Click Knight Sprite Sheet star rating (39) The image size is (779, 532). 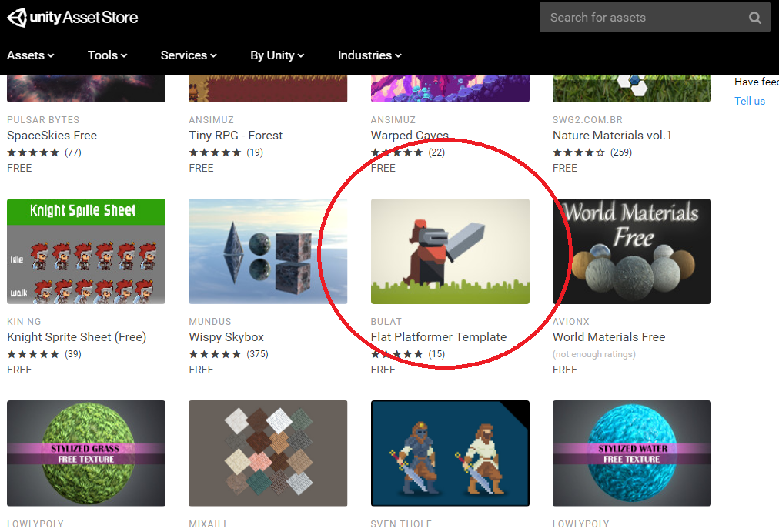click(x=44, y=354)
